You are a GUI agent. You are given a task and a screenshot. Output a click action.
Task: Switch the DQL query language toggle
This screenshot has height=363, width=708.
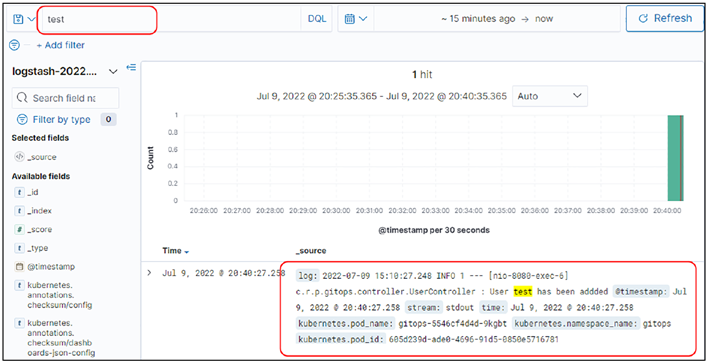pyautogui.click(x=317, y=19)
